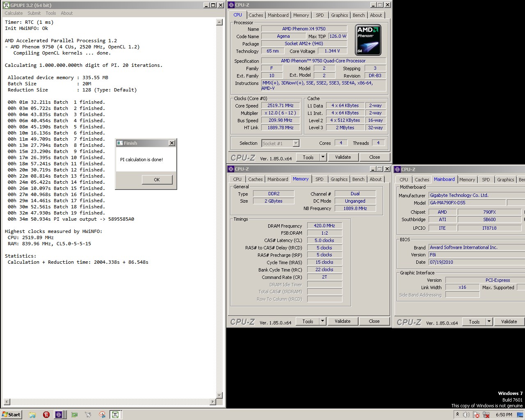Click the AMD Phenom processor logo

point(368,40)
